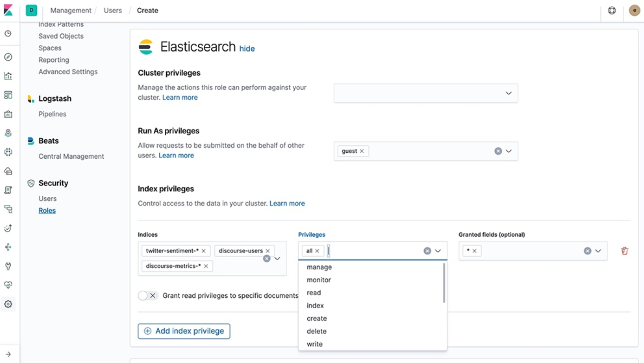Open Roles under Security
This screenshot has width=644, height=363.
pos(47,210)
